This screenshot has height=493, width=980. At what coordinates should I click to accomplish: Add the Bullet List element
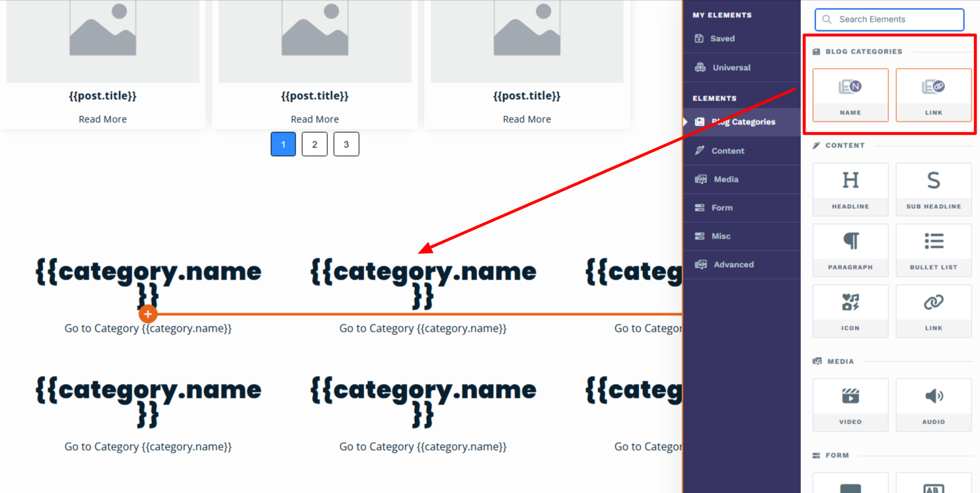coord(934,250)
